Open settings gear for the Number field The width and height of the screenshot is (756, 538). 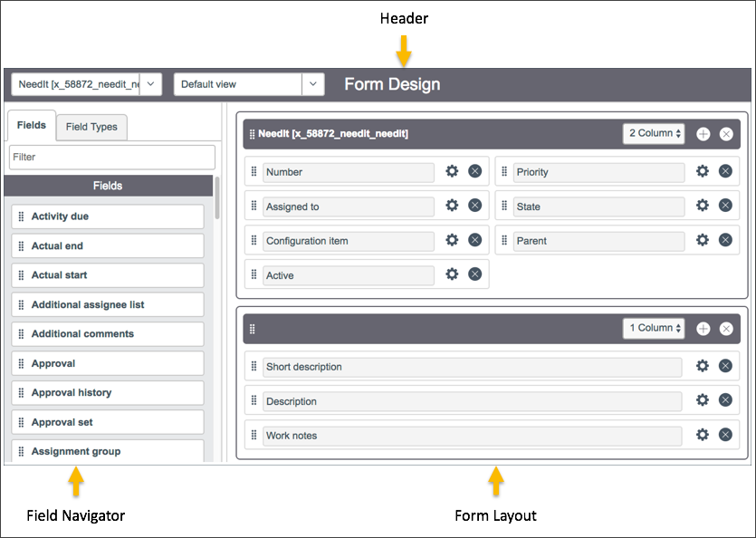click(452, 171)
